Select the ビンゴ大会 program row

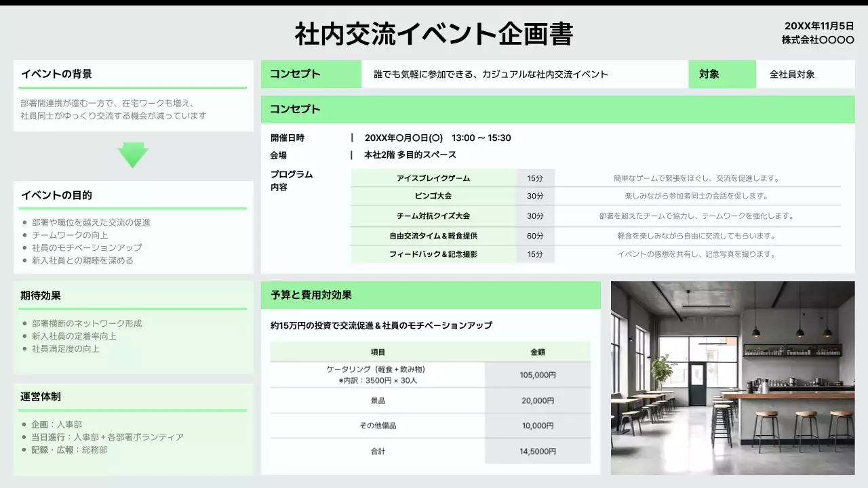(x=432, y=197)
